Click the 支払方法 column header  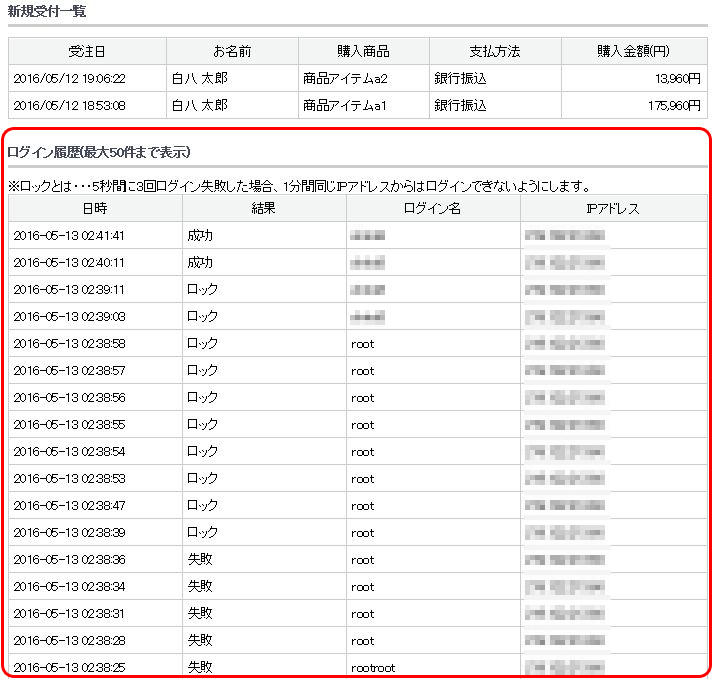pos(495,51)
